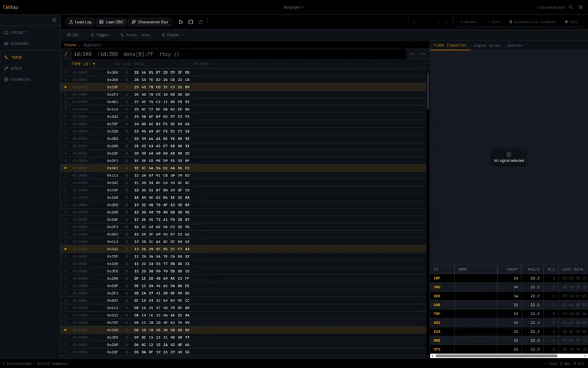The width and height of the screenshot is (588, 368).
Task: Click the marker arrow on highlighted 0x0A1 row
Action: [x=65, y=168]
